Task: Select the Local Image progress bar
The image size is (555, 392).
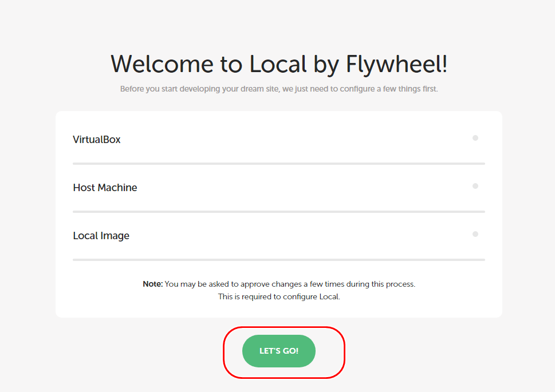Action: point(279,260)
